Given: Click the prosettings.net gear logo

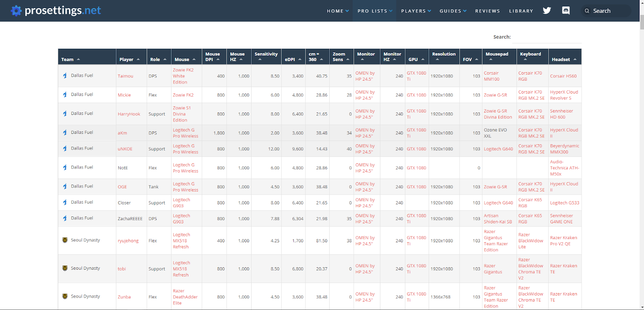Looking at the screenshot, I should 16,10.
